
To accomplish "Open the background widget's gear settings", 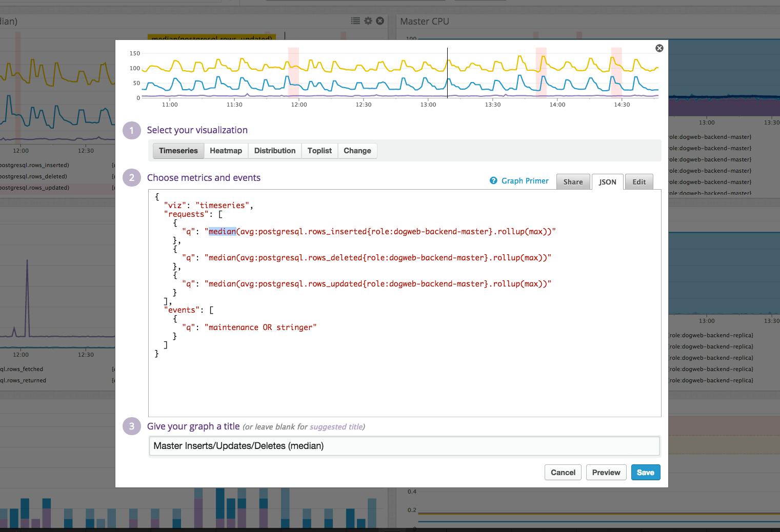I will [x=368, y=21].
